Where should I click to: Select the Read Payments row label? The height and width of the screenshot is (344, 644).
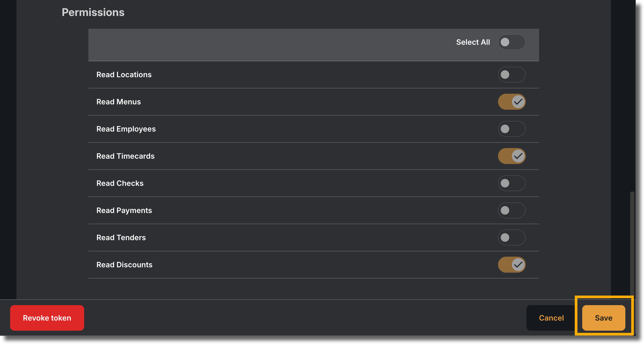124,210
